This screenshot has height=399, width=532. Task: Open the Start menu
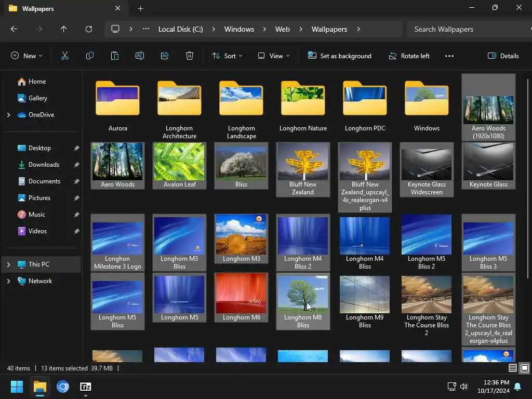pos(17,387)
